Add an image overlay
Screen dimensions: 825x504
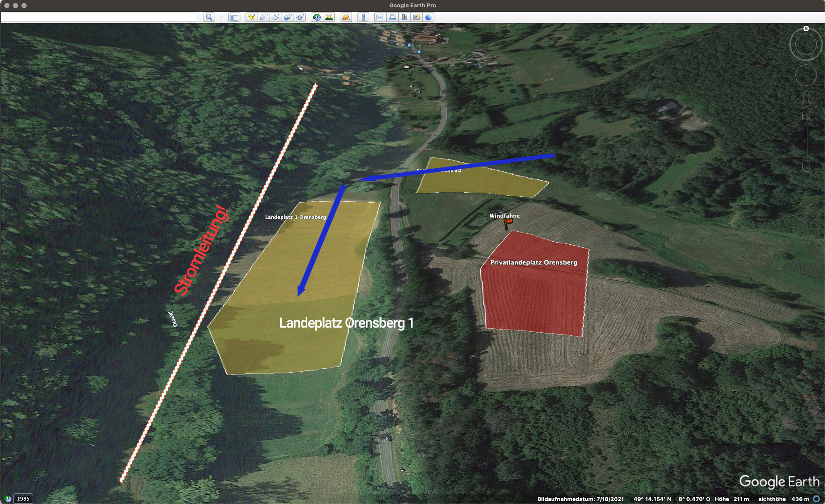click(288, 17)
